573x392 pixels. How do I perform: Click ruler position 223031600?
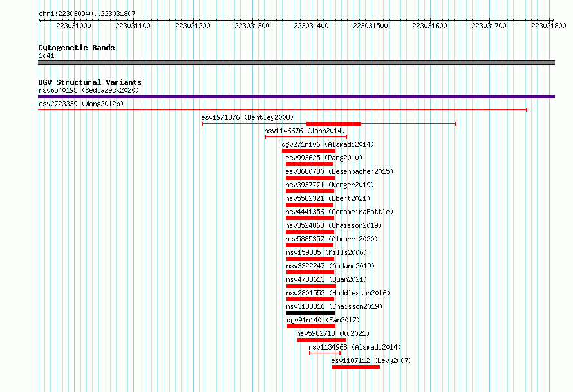tap(429, 26)
